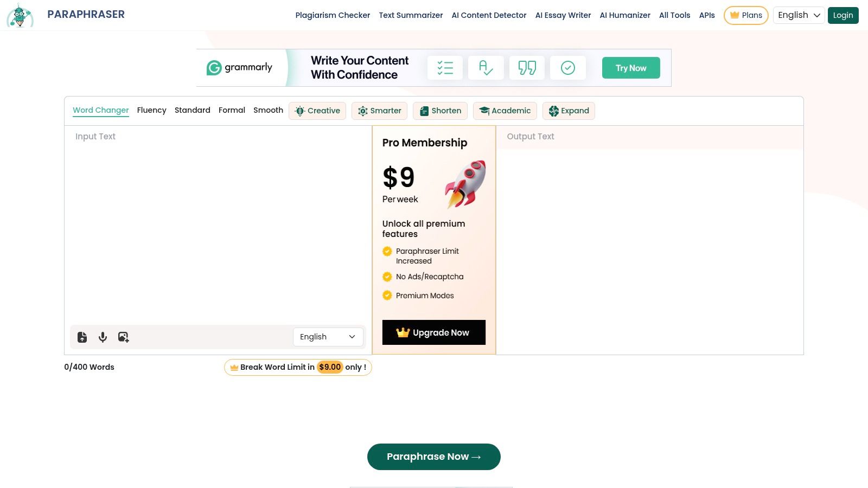This screenshot has height=488, width=868.
Task: Click the Plans crown button
Action: tap(746, 15)
